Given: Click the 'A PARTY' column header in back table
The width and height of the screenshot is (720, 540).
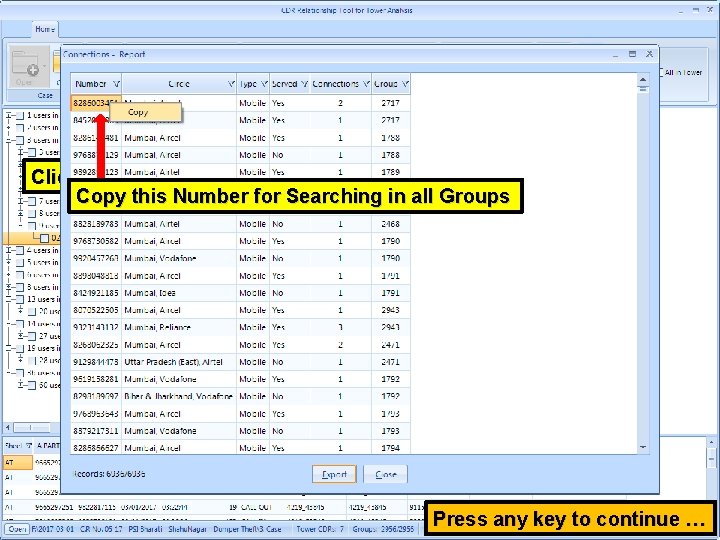Looking at the screenshot, I should (x=48, y=445).
